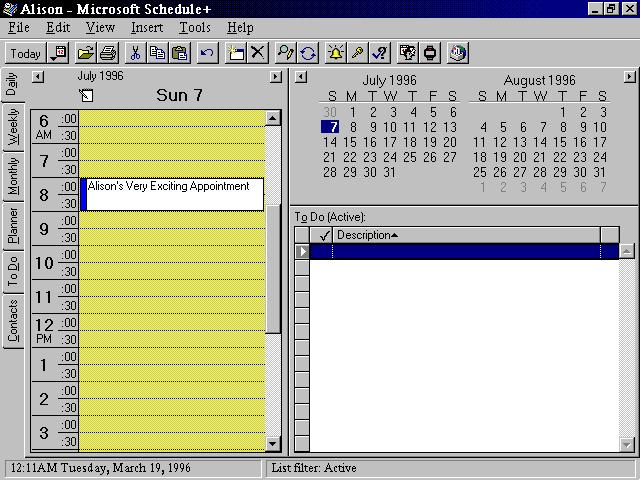Click the Open folder toolbar icon
The width and height of the screenshot is (640, 480).
[86, 53]
